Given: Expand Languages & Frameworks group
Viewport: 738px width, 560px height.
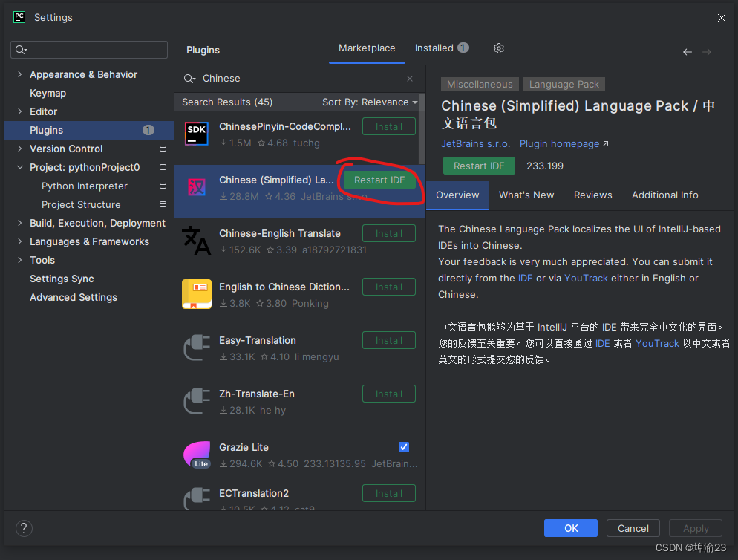Looking at the screenshot, I should [x=20, y=241].
